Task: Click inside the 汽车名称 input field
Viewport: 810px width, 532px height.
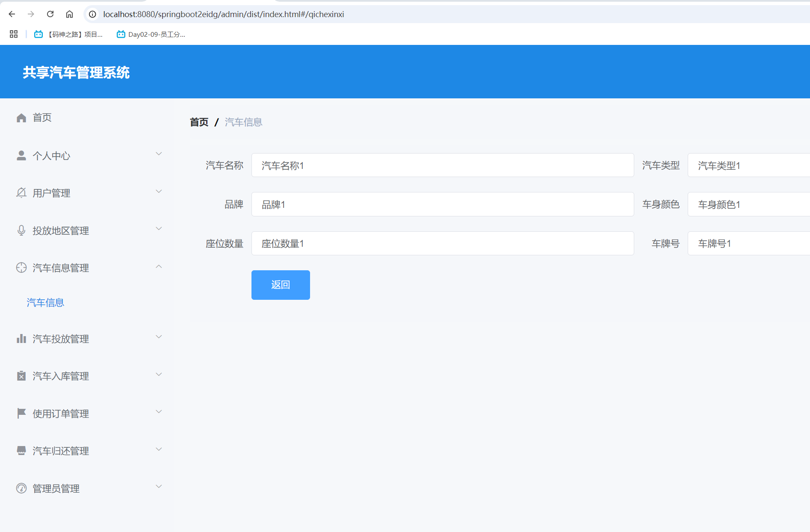Action: (442, 166)
